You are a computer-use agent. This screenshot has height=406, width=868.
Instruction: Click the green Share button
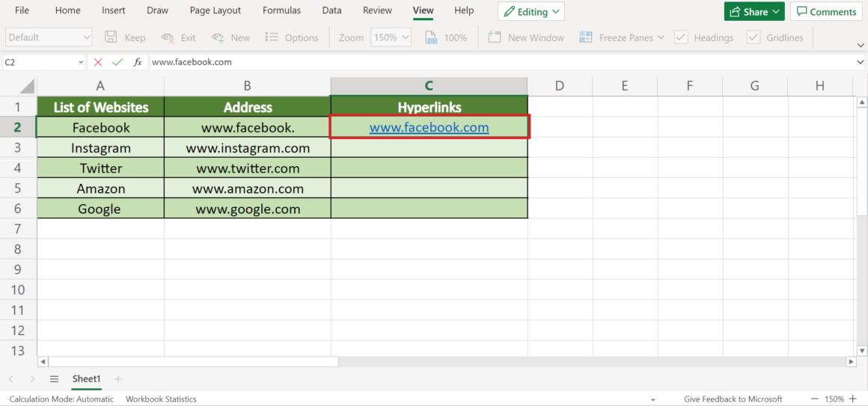pyautogui.click(x=754, y=12)
